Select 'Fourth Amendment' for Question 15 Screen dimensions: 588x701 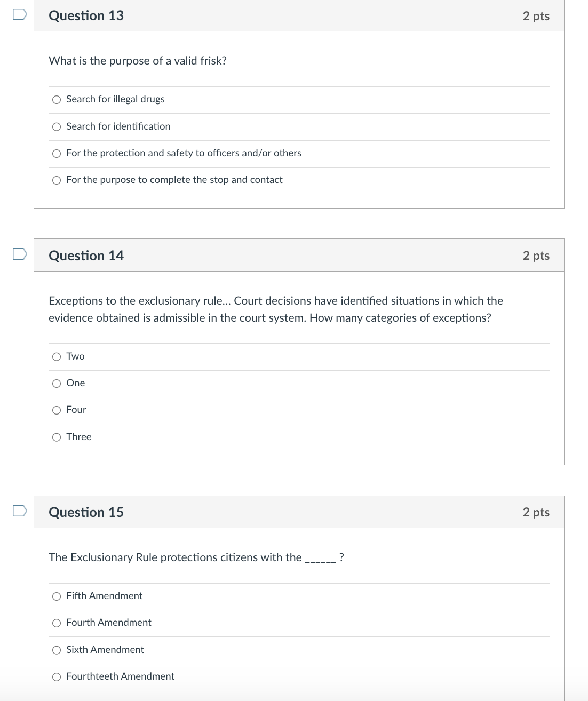[x=56, y=623]
